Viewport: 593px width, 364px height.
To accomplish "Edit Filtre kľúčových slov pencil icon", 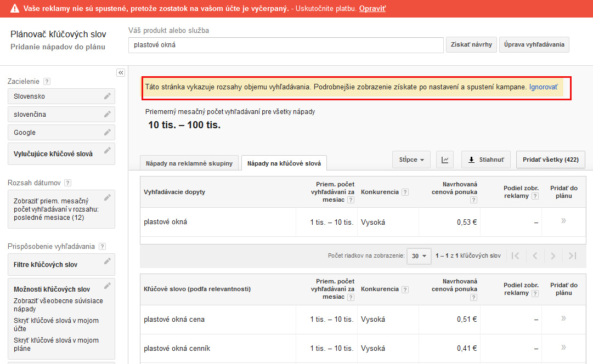I will (x=108, y=261).
